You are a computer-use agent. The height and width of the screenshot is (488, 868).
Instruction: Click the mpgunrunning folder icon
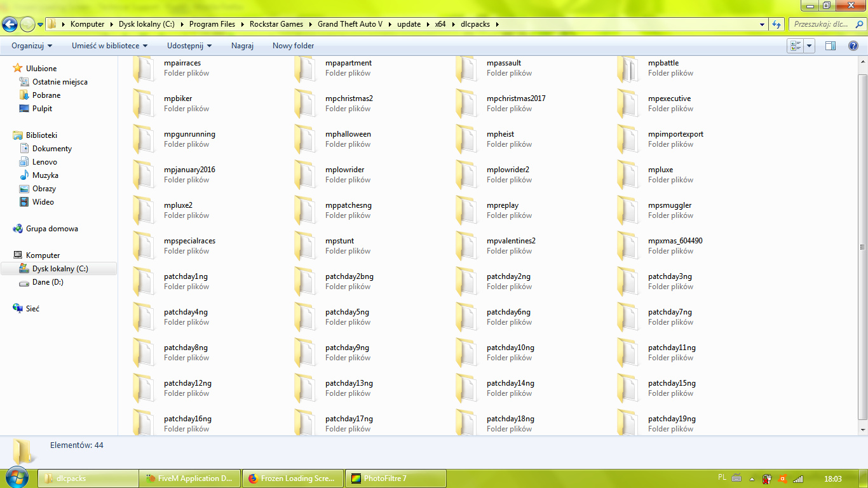144,139
